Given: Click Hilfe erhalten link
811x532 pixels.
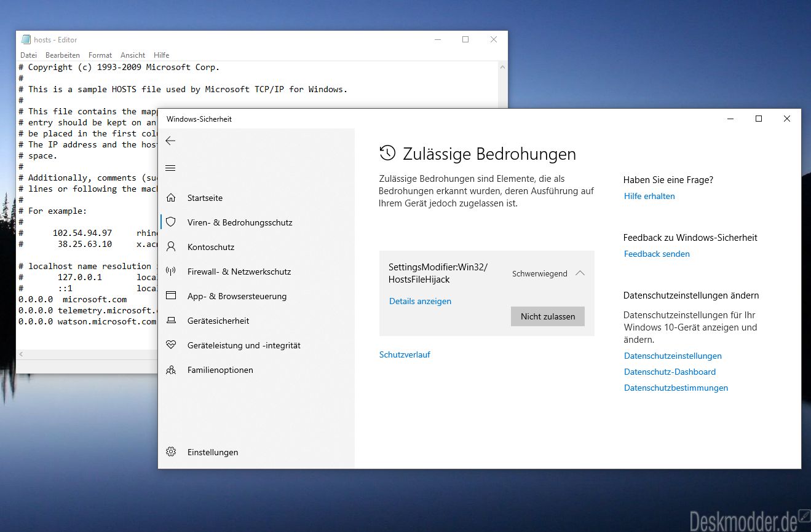Looking at the screenshot, I should 649,196.
